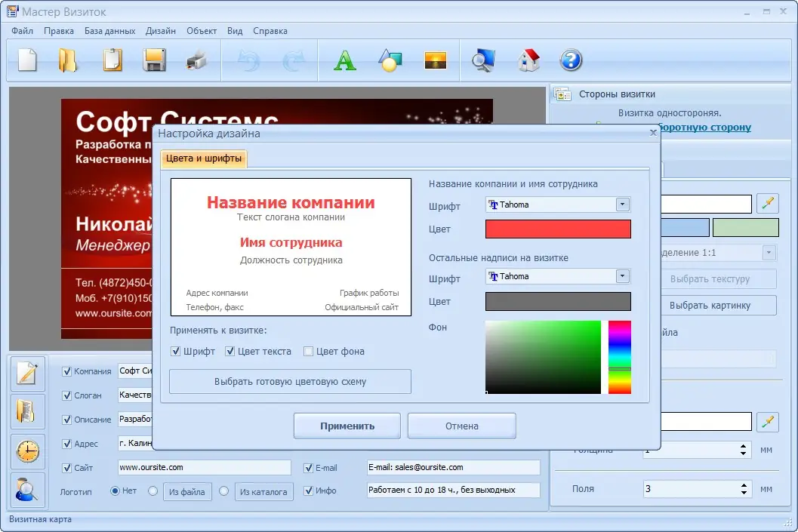Click the undo arrow icon
Screen dimensions: 798x532
click(249, 60)
